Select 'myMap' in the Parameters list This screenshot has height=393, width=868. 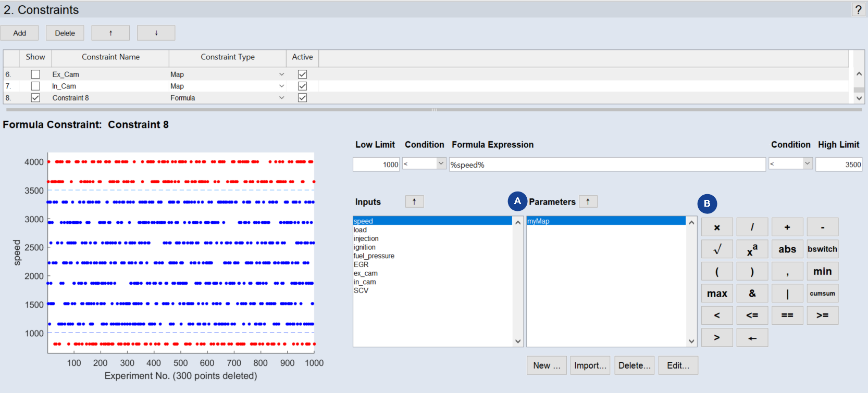click(x=538, y=221)
